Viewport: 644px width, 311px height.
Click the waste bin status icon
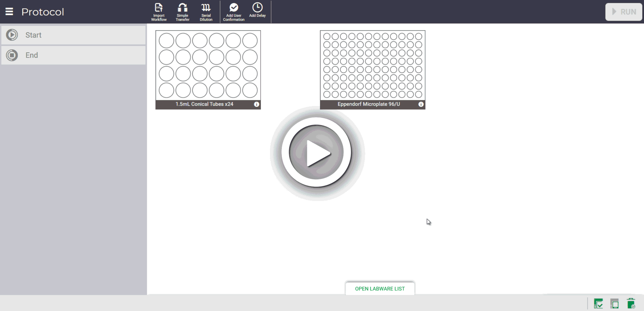point(631,303)
